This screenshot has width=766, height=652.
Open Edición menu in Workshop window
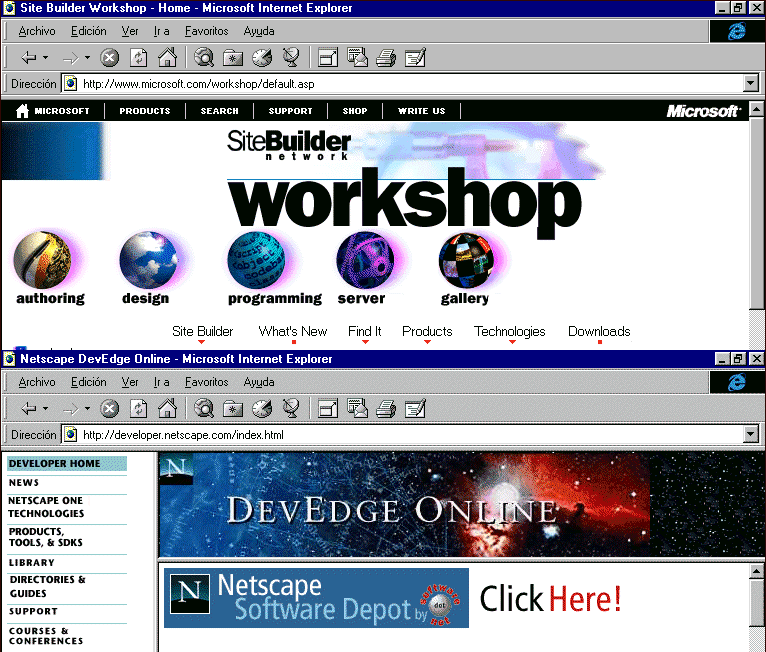tap(88, 31)
